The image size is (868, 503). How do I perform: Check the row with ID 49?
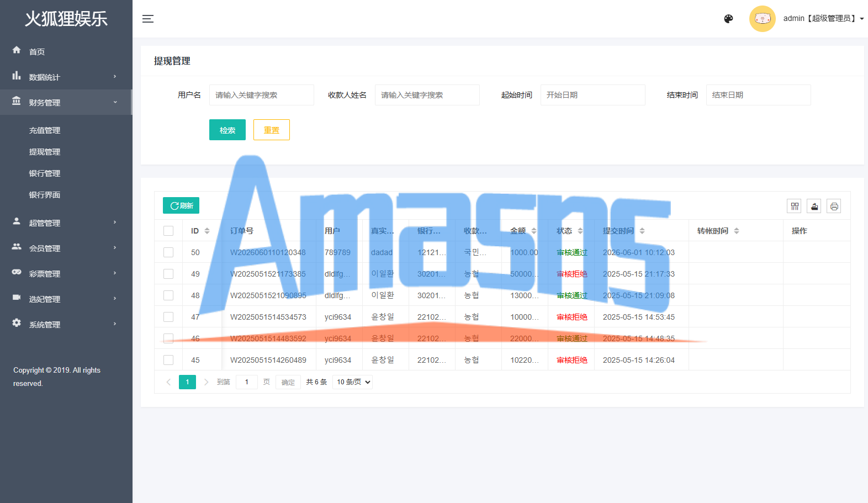[168, 274]
